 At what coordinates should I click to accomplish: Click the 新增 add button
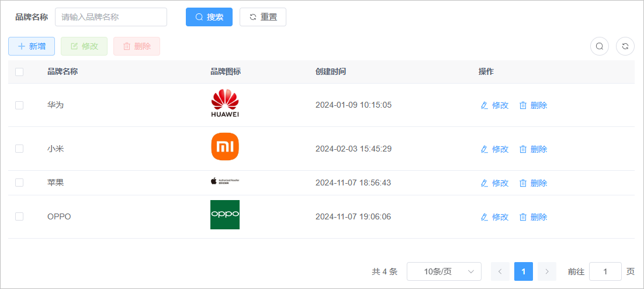coord(32,46)
